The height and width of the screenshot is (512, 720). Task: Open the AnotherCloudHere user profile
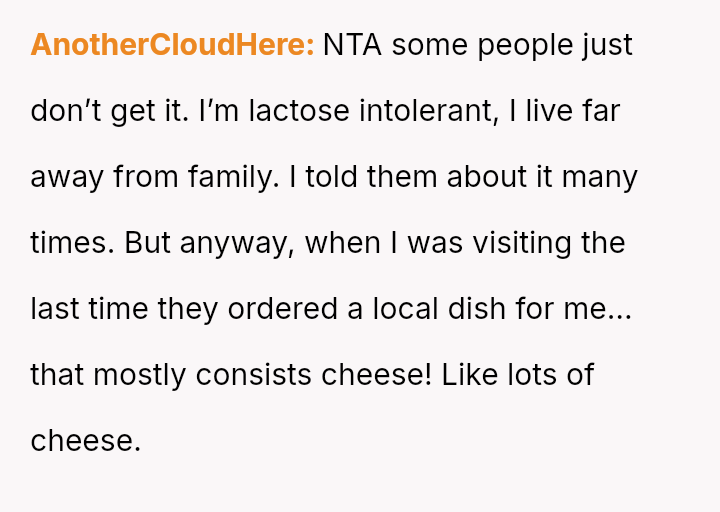pyautogui.click(x=172, y=46)
